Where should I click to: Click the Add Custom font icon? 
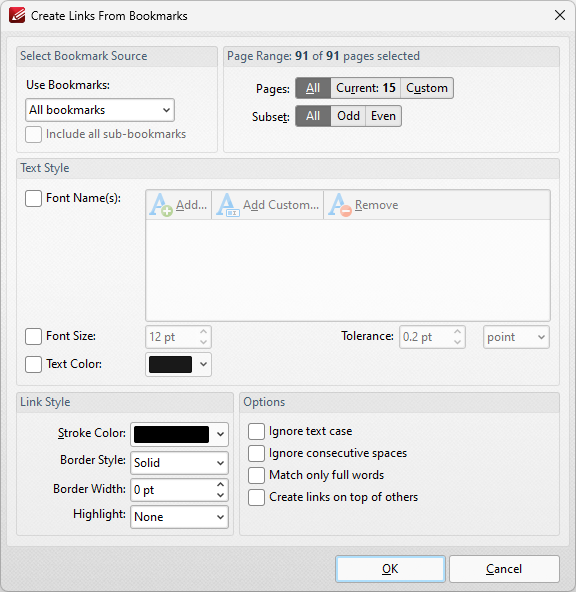click(x=228, y=205)
